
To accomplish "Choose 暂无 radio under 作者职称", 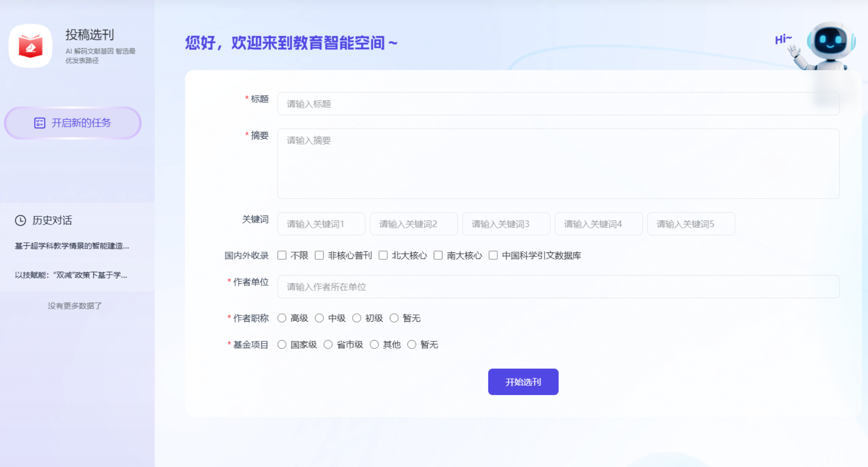I will pos(394,318).
